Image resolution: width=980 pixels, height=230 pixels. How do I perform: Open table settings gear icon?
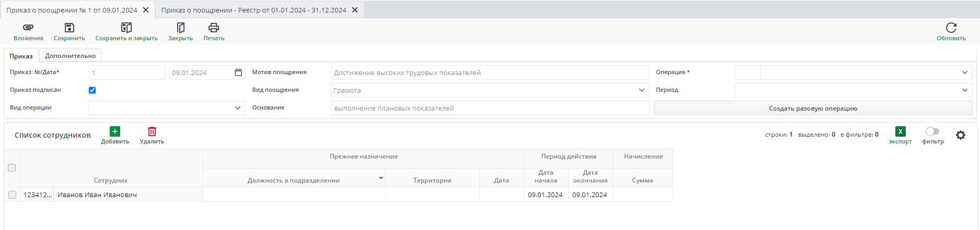960,135
